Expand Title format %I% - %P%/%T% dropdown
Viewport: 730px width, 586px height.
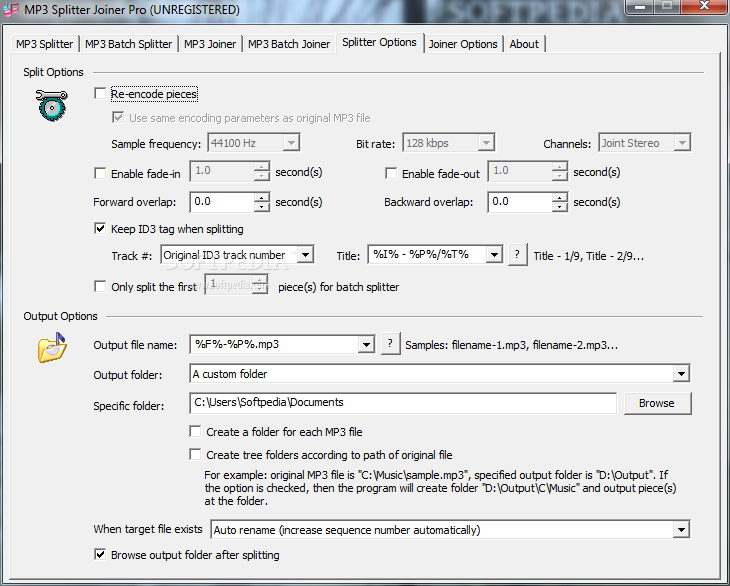tap(494, 255)
